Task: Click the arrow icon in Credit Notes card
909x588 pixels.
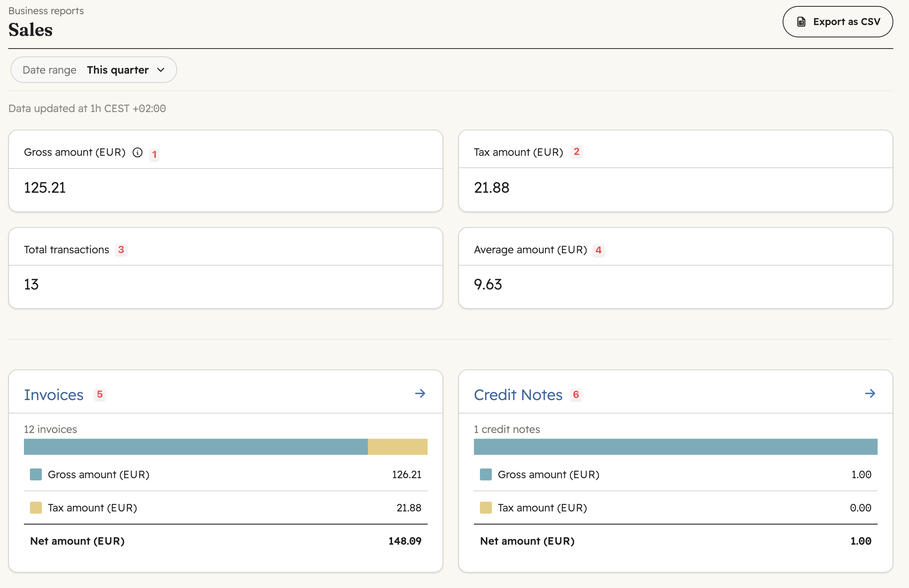Action: (x=870, y=393)
